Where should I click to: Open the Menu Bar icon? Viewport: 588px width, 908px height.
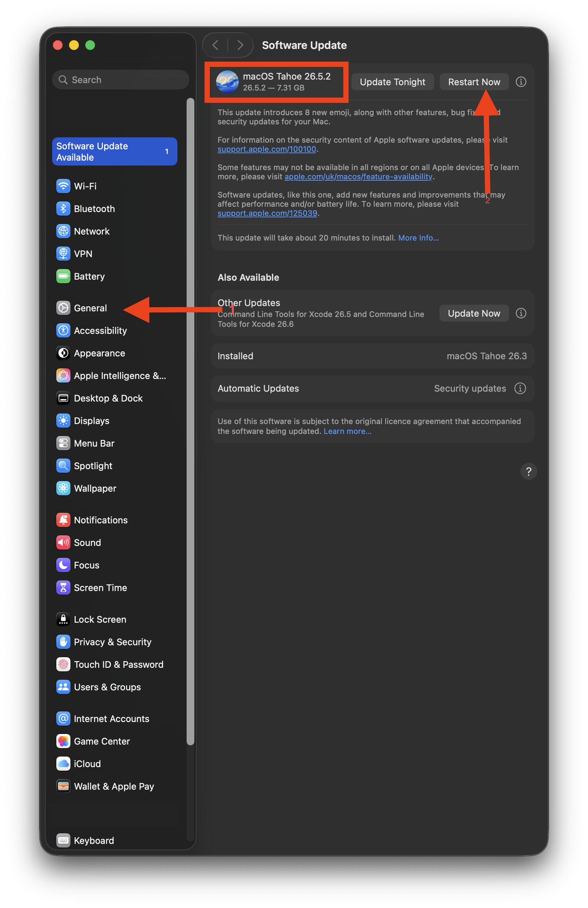point(63,443)
